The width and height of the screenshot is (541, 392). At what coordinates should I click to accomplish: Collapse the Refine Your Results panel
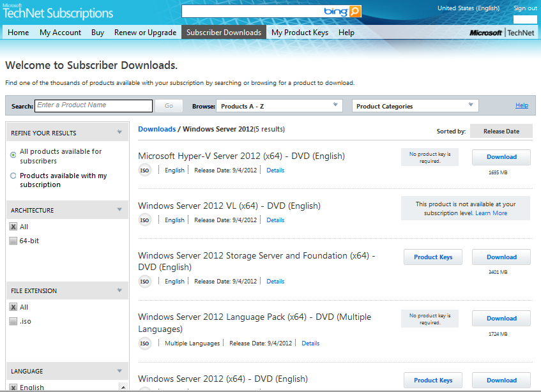pyautogui.click(x=118, y=132)
